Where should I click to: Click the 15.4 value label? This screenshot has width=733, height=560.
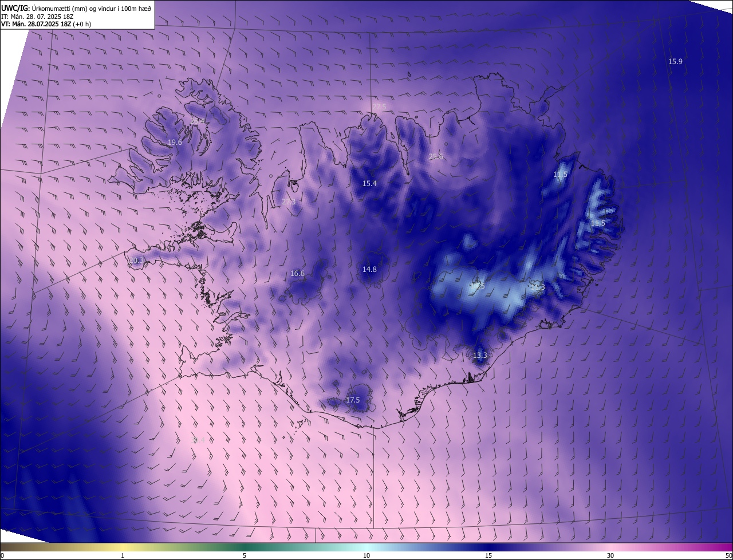click(369, 183)
